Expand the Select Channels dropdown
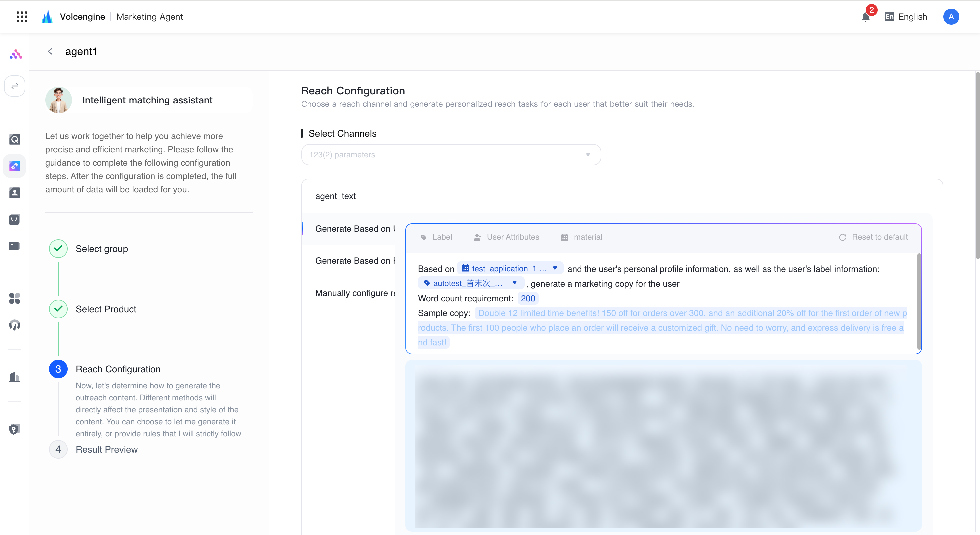Screen dimensions: 980x535 (451, 155)
